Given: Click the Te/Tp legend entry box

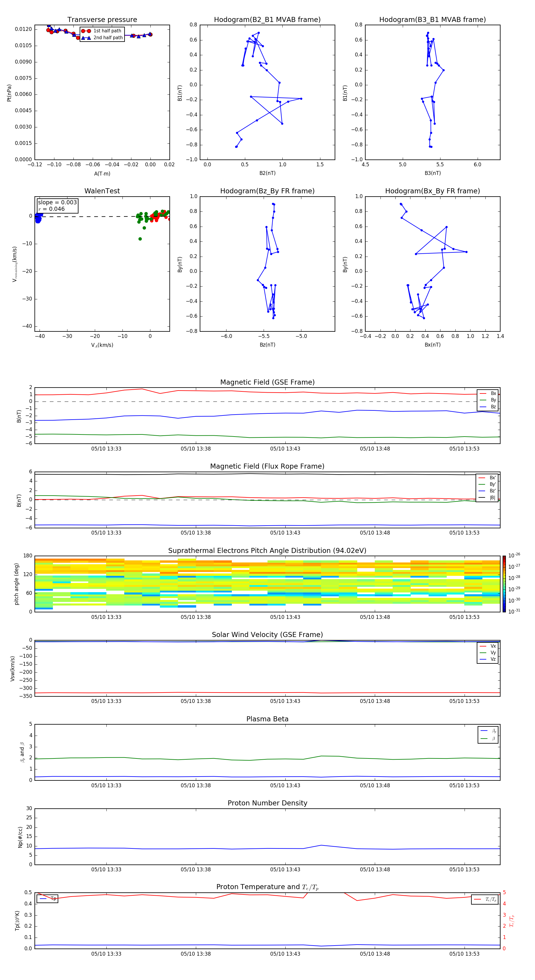Looking at the screenshot, I should tap(484, 899).
